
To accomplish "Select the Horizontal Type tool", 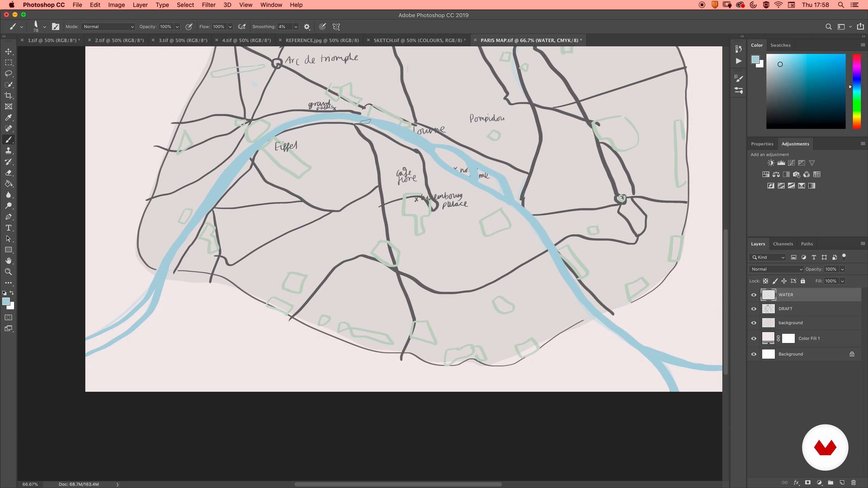I will click(x=9, y=228).
